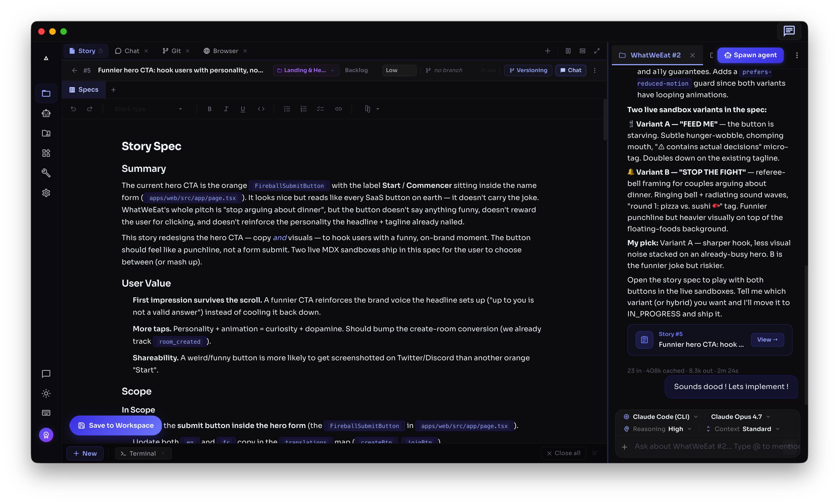Open the tools wrench icon in sidebar
The width and height of the screenshot is (839, 504).
(x=46, y=173)
